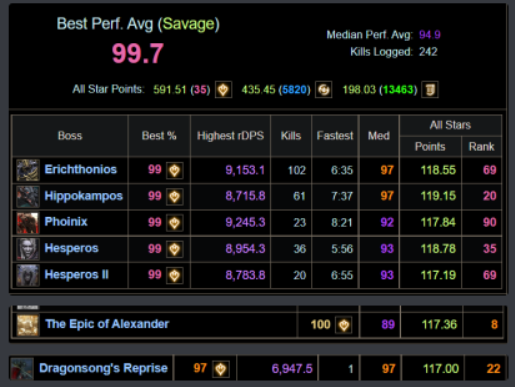
Task: Click the job icon in the Hesperos row
Action: [175, 249]
